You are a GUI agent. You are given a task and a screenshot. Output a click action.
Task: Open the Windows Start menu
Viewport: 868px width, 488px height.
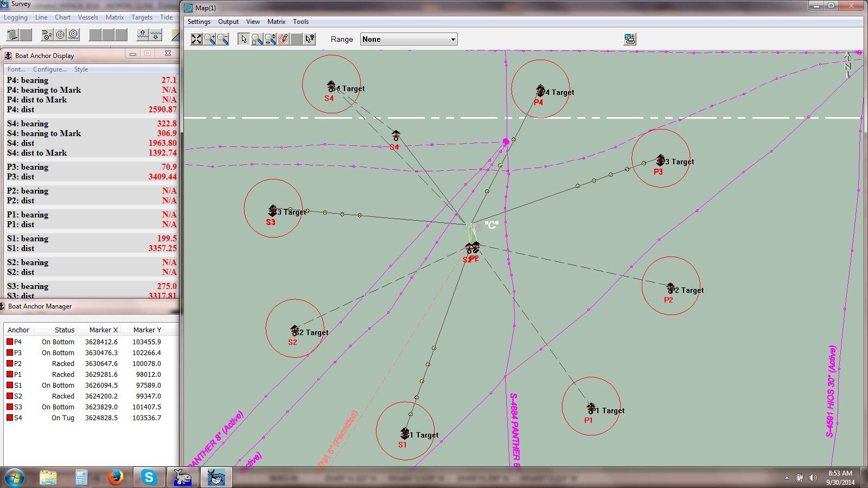tap(15, 477)
